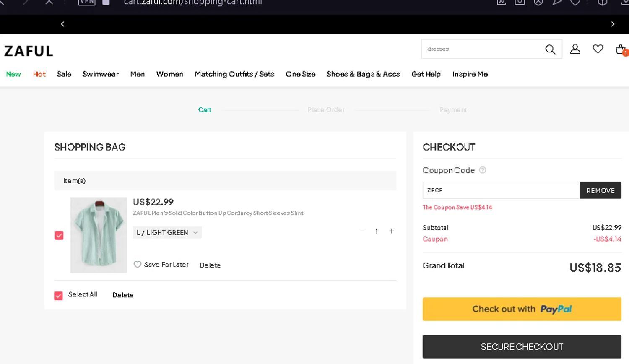629x364 pixels.
Task: Click the banner previous arrow
Action: pyautogui.click(x=62, y=24)
